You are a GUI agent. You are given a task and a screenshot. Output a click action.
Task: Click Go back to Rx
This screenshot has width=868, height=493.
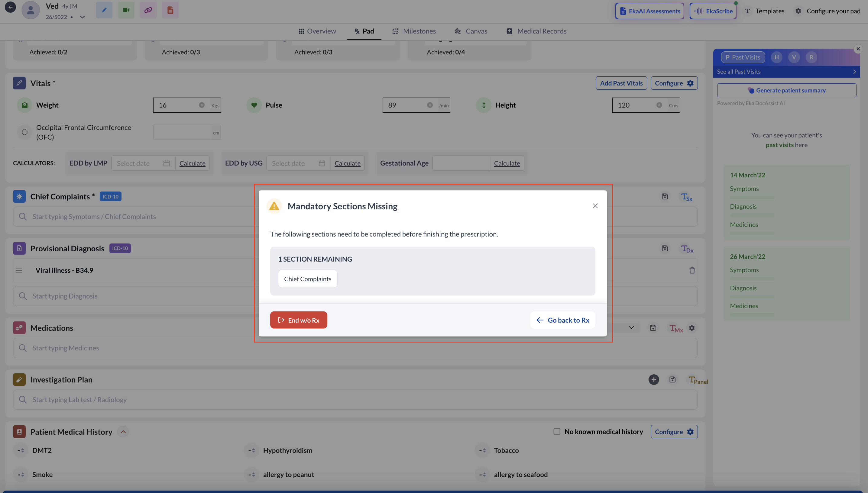pos(562,320)
